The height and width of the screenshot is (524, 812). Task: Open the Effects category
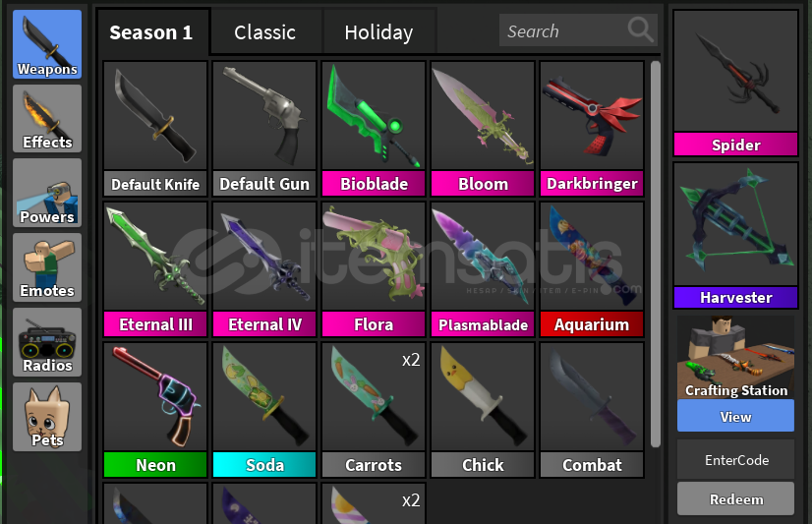click(x=47, y=119)
